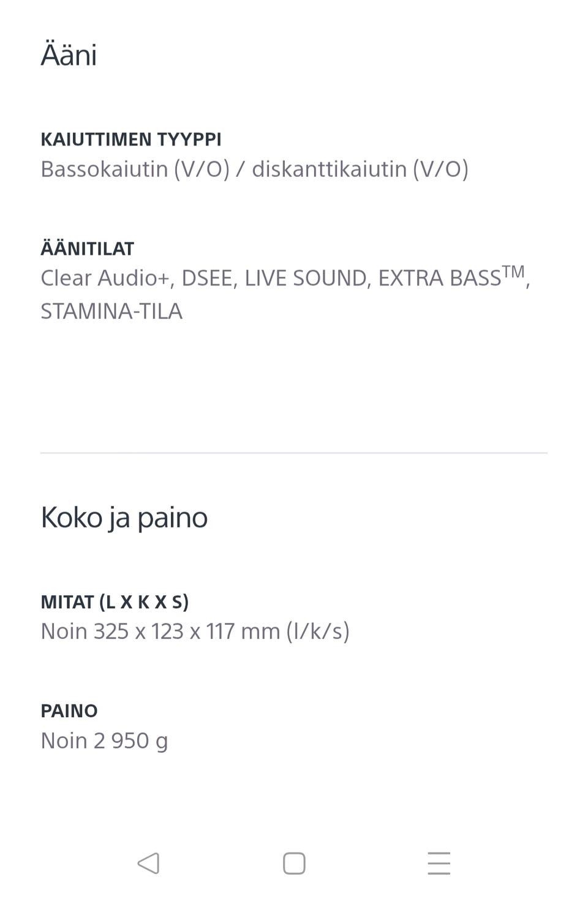The width and height of the screenshot is (588, 904).
Task: Click the LIVE SOUND text
Action: coord(305,278)
